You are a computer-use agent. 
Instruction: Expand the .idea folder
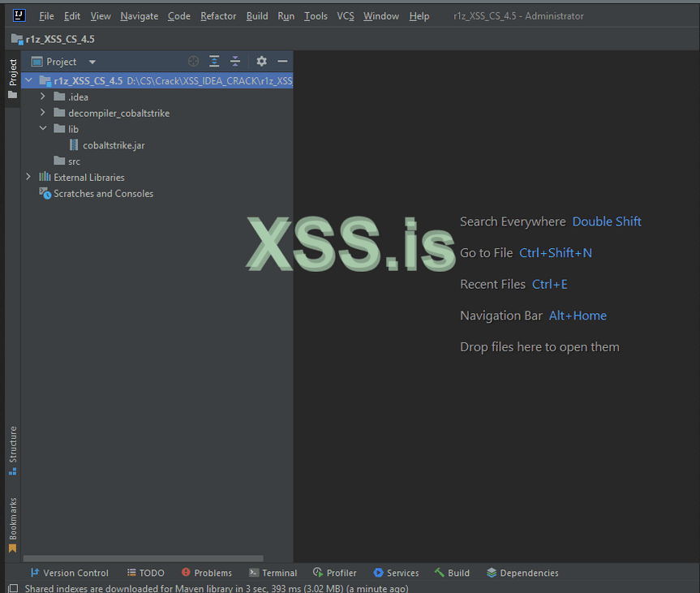[43, 97]
